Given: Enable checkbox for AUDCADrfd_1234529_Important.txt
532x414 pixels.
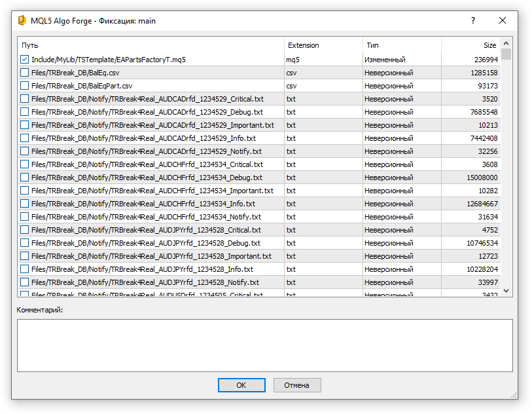Looking at the screenshot, I should (x=24, y=125).
